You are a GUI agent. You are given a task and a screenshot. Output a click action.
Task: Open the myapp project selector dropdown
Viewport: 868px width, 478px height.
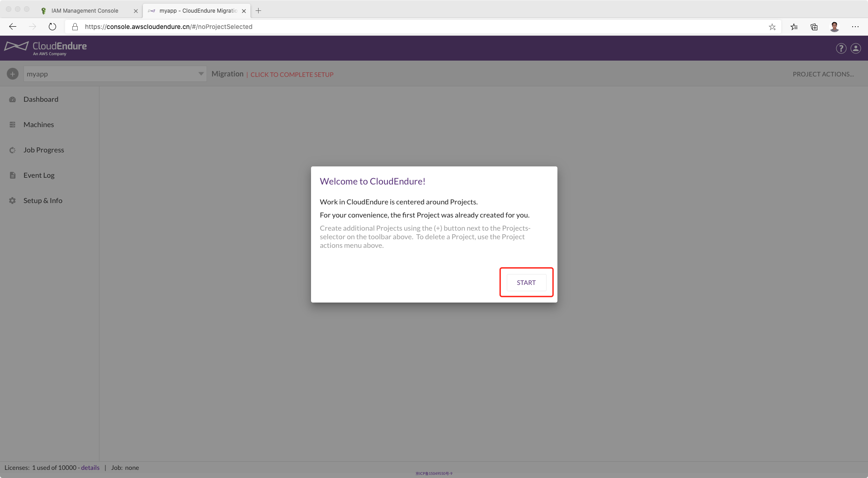115,74
